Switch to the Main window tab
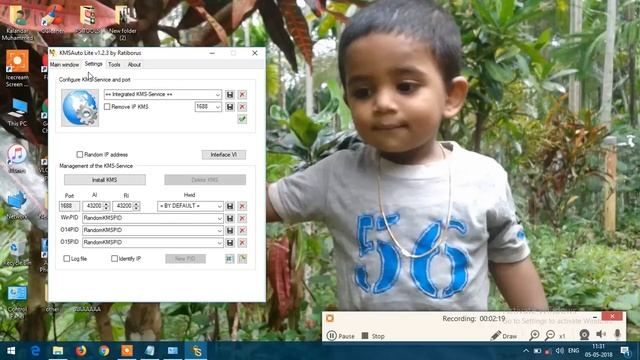The width and height of the screenshot is (640, 360). click(64, 64)
